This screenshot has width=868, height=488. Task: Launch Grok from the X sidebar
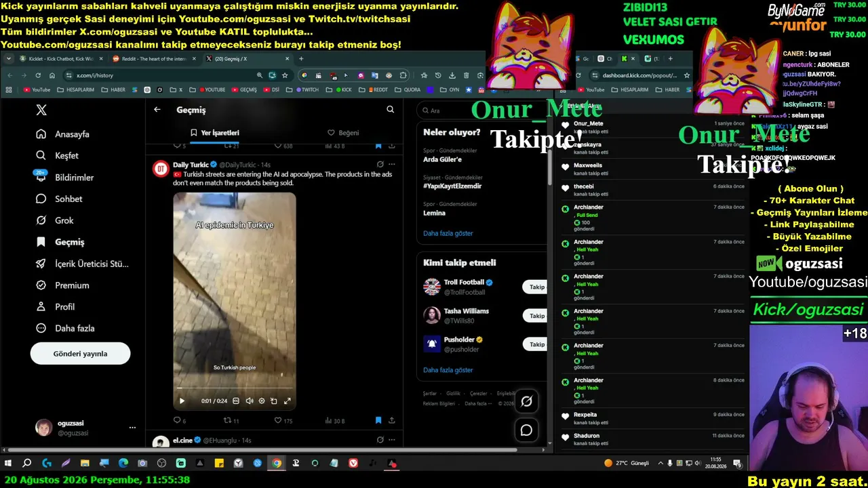55,220
